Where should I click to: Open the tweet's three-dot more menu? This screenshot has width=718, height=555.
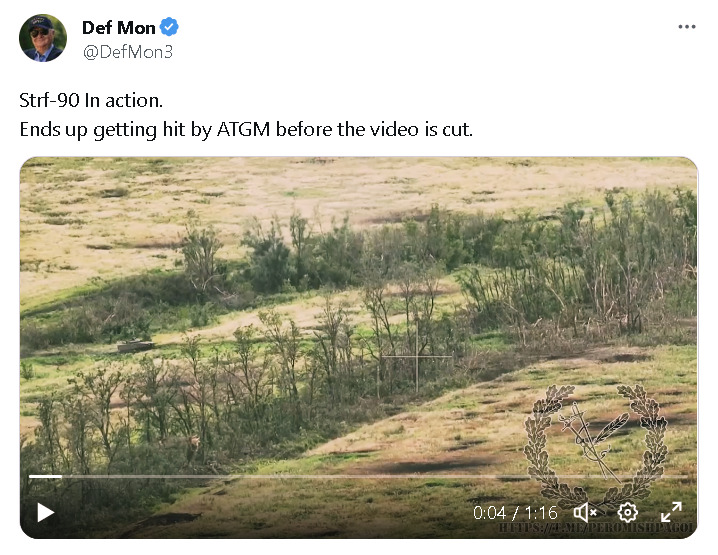pyautogui.click(x=687, y=27)
